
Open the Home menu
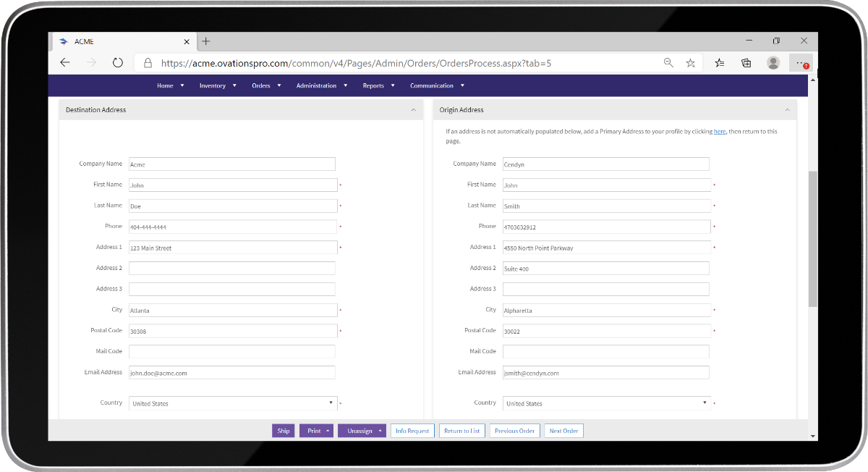coord(171,85)
